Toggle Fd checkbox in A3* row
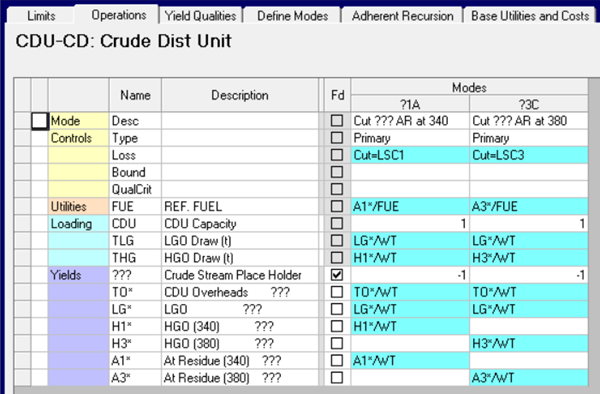 point(337,378)
